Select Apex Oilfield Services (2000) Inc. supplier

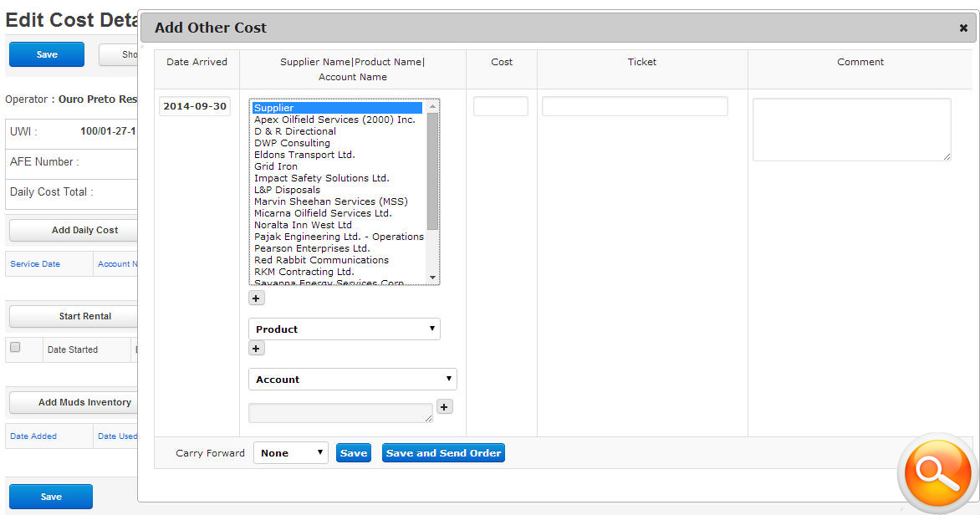click(x=334, y=120)
